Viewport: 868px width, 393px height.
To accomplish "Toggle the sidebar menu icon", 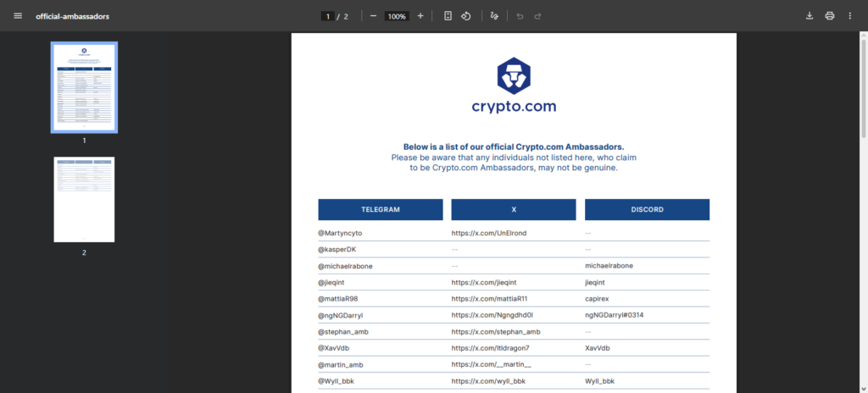I will 18,16.
